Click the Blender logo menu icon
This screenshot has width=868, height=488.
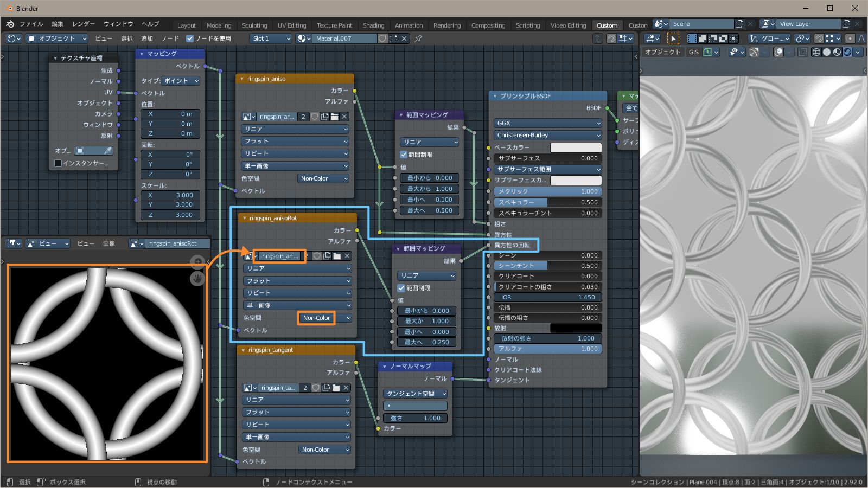[x=10, y=24]
